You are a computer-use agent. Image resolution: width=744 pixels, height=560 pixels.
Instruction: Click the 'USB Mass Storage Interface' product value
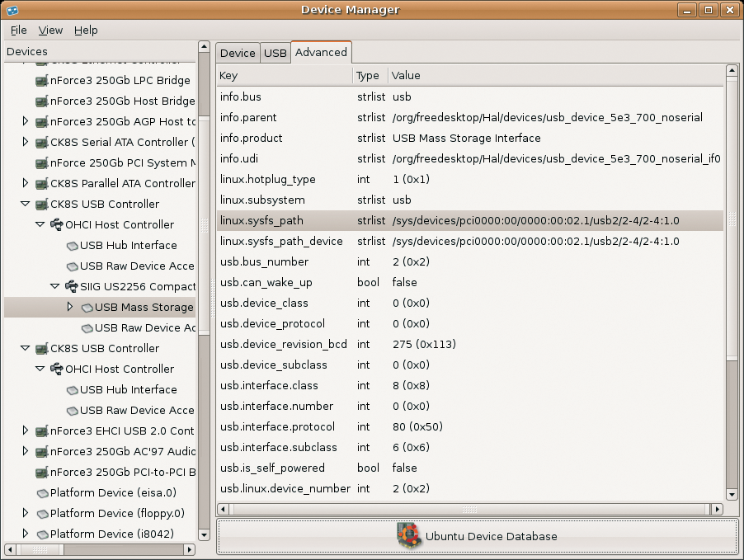tap(466, 138)
